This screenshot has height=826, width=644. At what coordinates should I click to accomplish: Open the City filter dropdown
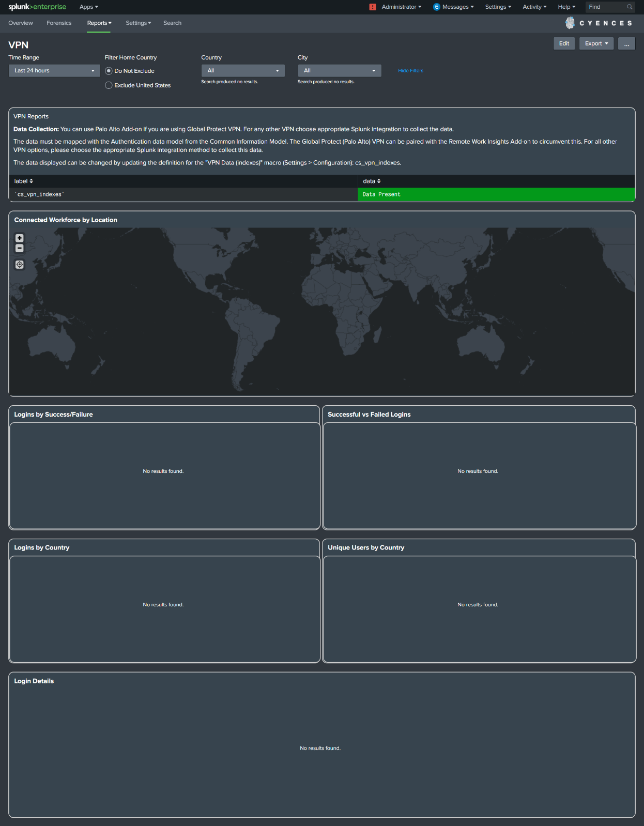(340, 71)
